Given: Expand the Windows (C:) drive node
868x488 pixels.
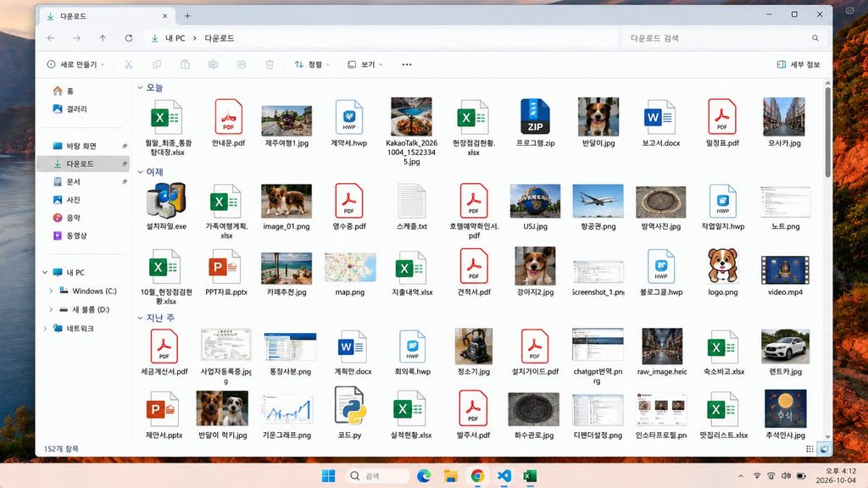Looking at the screenshot, I should point(51,291).
